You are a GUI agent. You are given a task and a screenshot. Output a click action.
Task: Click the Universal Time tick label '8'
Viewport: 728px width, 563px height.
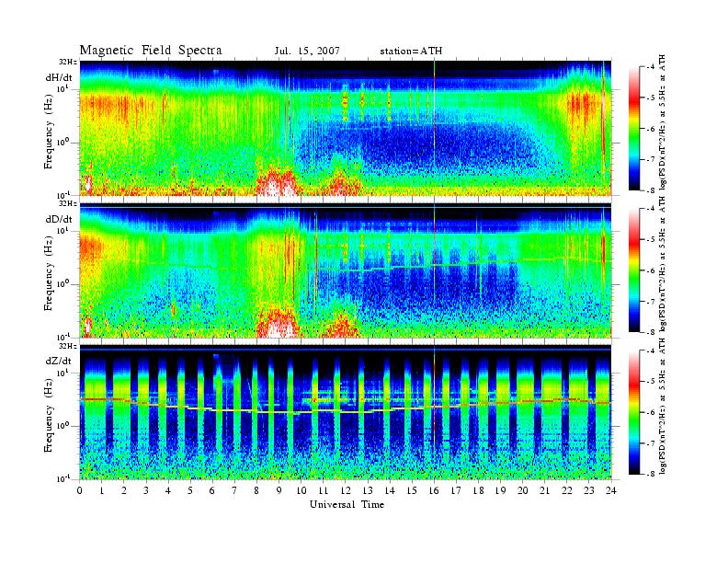(256, 490)
